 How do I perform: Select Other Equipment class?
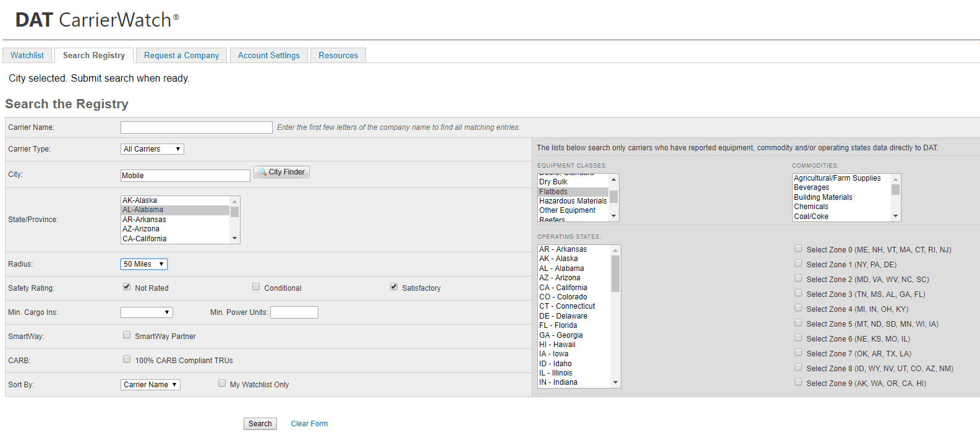point(573,210)
